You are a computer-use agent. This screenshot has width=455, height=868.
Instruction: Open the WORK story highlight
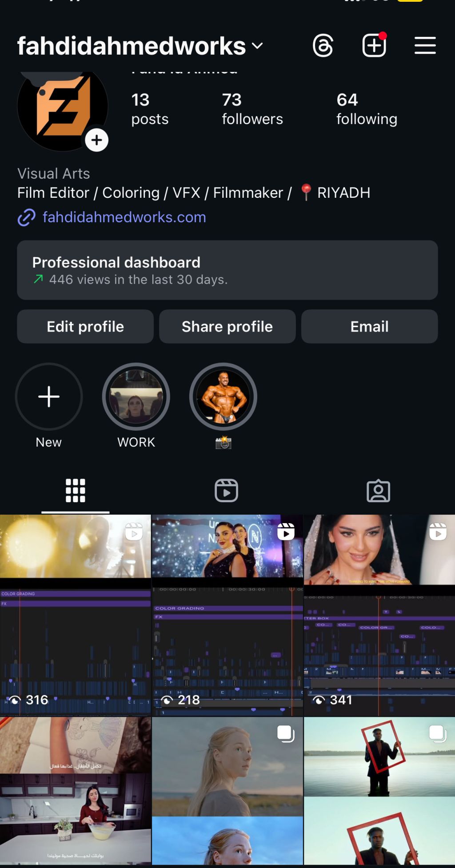pos(136,397)
